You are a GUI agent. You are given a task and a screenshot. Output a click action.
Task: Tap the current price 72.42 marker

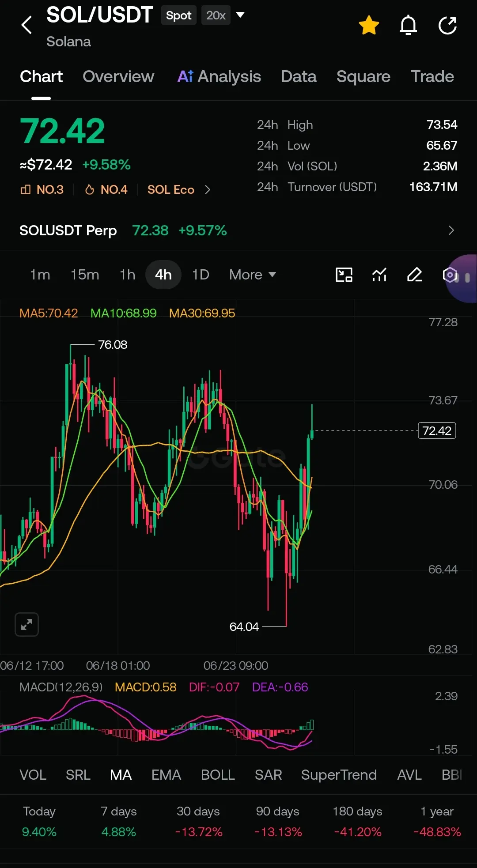tap(437, 430)
